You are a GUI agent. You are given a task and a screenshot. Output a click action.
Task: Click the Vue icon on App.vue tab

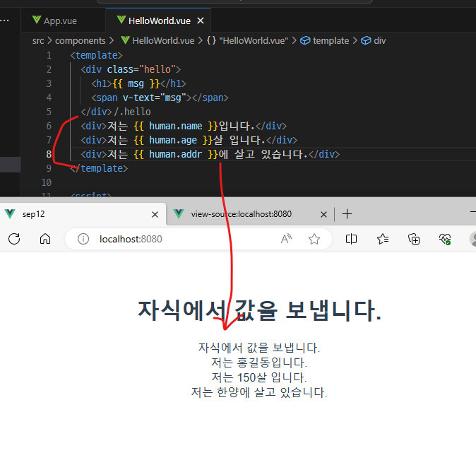click(37, 20)
